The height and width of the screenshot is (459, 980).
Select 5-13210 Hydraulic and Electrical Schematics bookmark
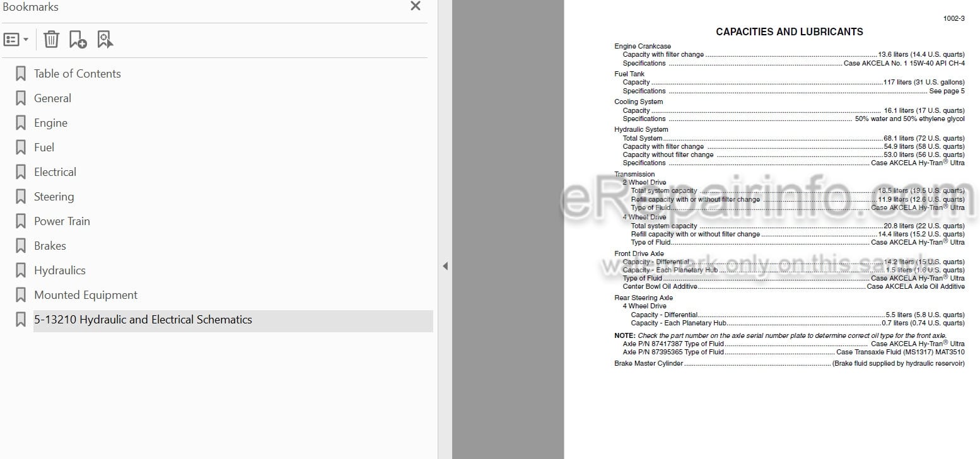pyautogui.click(x=143, y=320)
